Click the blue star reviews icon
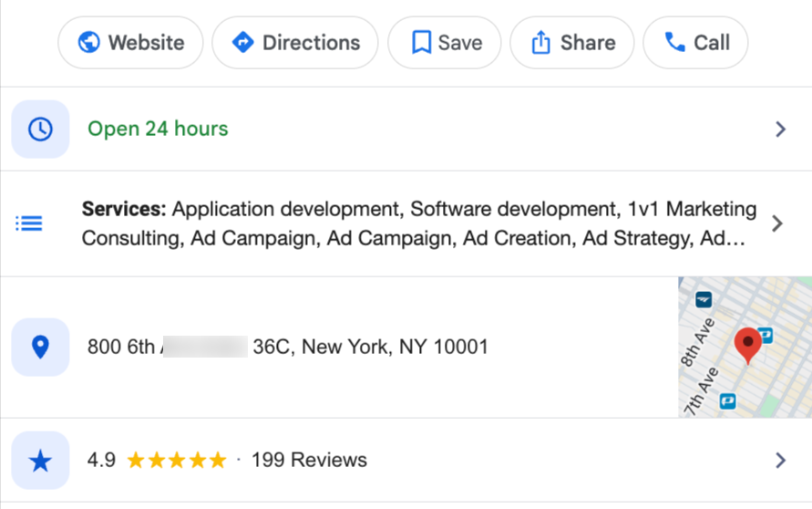This screenshot has width=812, height=509. (x=40, y=461)
